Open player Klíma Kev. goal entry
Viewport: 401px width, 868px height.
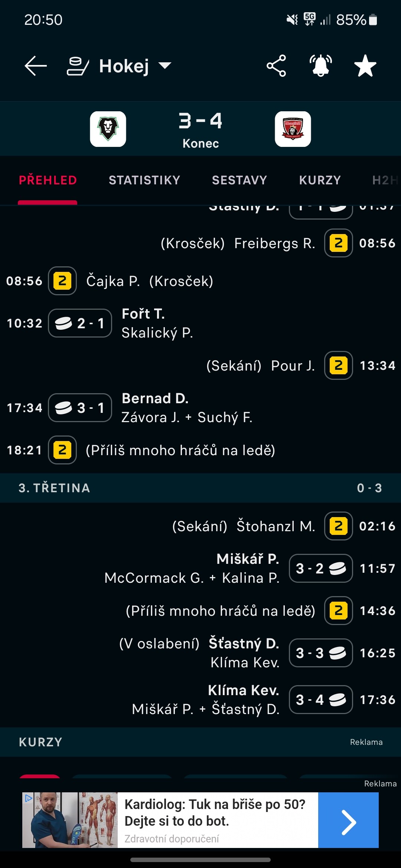point(244,690)
